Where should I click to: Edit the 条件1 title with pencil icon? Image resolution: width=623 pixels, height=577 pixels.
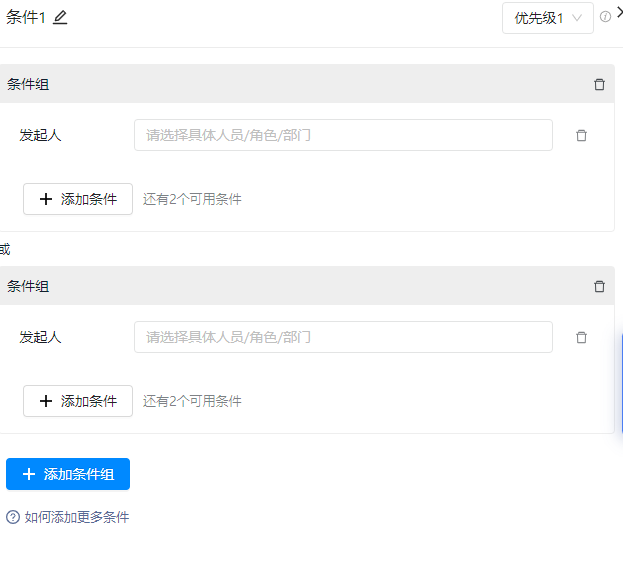60,17
